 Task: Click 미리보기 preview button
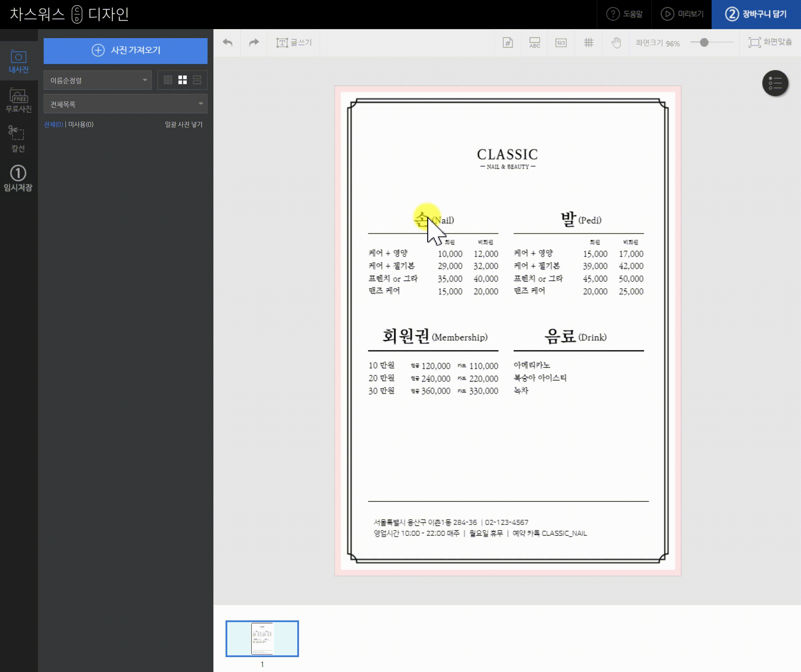[x=682, y=14]
